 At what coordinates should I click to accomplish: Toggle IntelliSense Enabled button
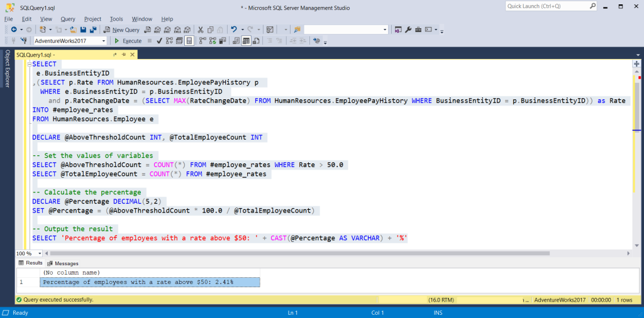189,41
